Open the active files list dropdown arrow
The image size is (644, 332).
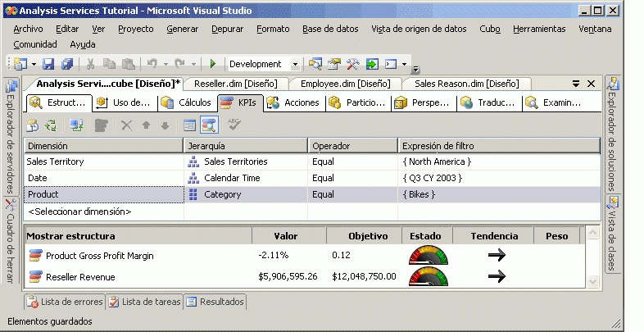tap(576, 84)
